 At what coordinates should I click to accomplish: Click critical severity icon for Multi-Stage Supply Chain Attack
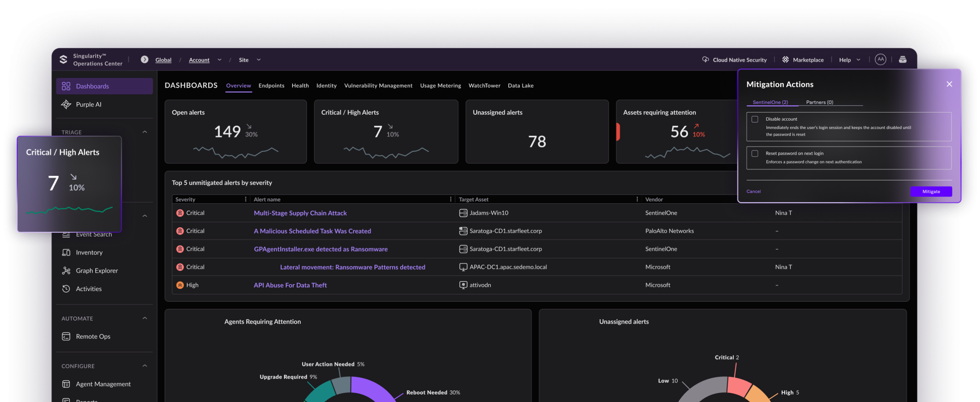click(x=180, y=213)
